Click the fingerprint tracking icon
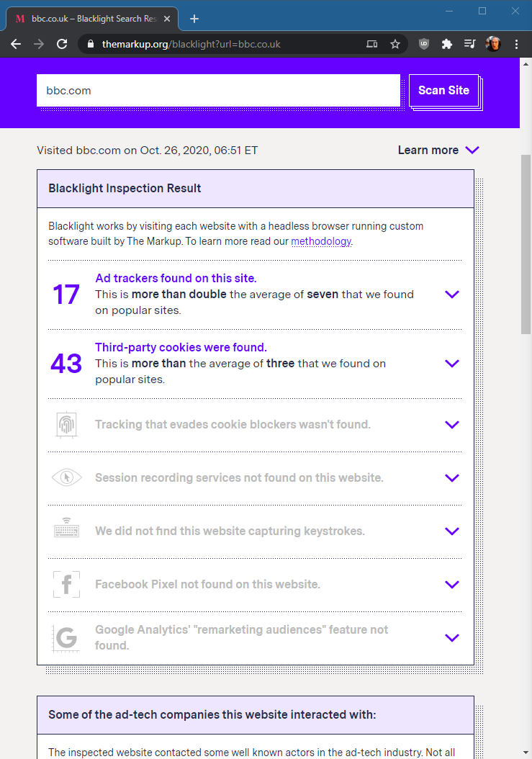The width and height of the screenshot is (532, 759). [x=67, y=425]
